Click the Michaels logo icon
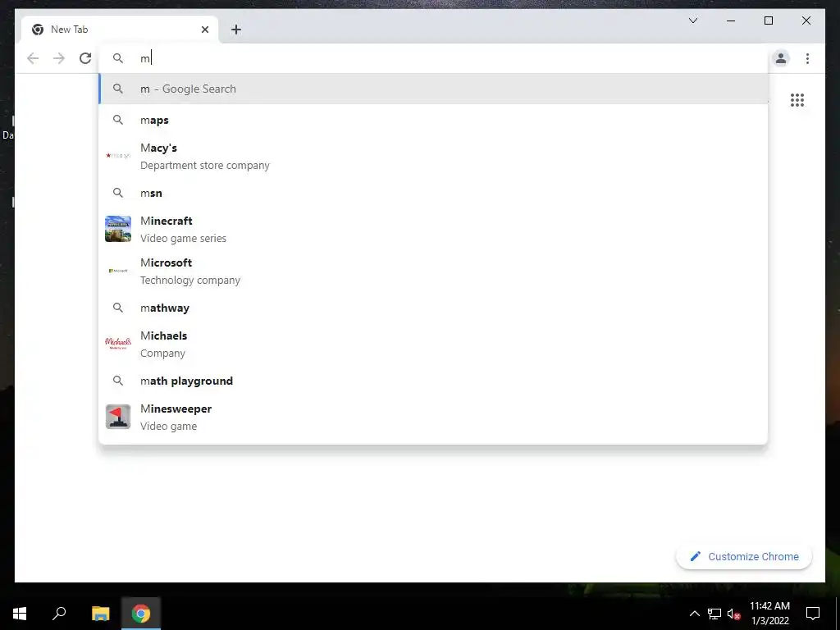The height and width of the screenshot is (630, 840). 118,344
